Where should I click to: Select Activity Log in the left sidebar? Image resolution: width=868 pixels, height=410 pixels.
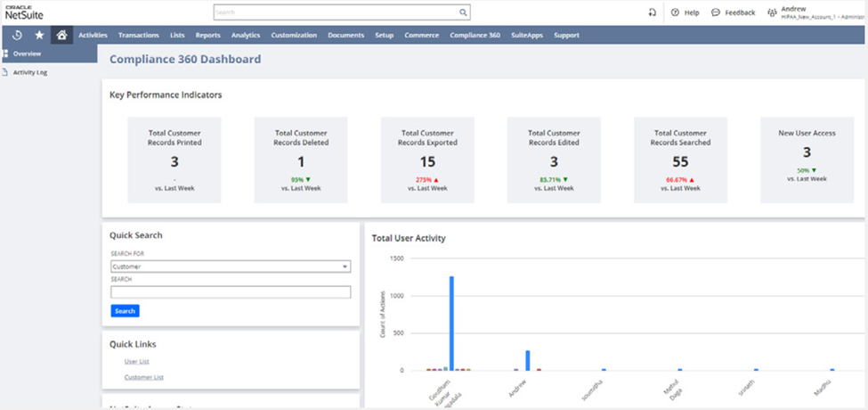(29, 72)
